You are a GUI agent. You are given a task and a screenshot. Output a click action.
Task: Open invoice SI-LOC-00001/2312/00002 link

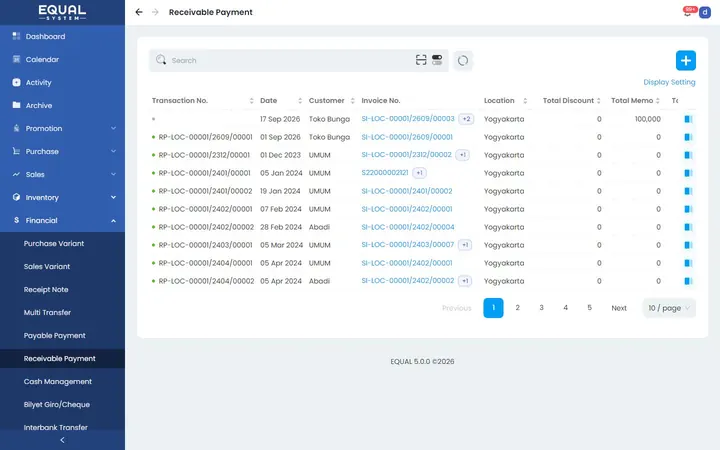406,155
